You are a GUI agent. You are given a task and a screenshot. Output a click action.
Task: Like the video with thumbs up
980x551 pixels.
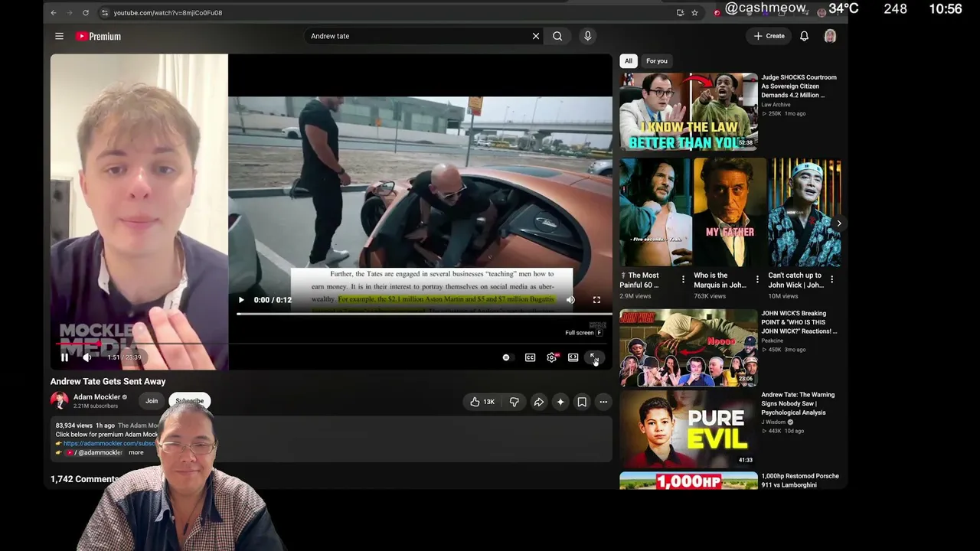pyautogui.click(x=482, y=402)
